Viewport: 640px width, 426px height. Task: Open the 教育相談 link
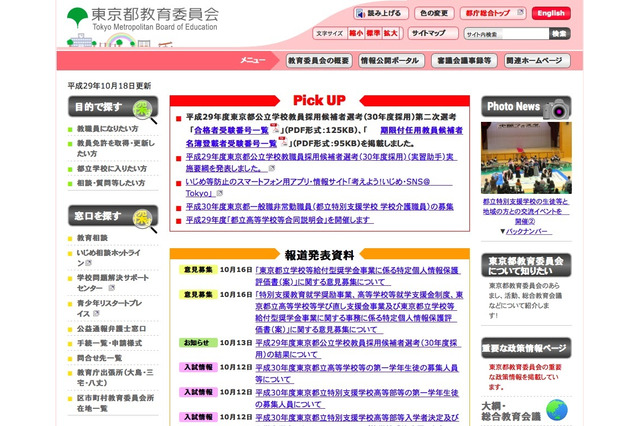coord(92,238)
